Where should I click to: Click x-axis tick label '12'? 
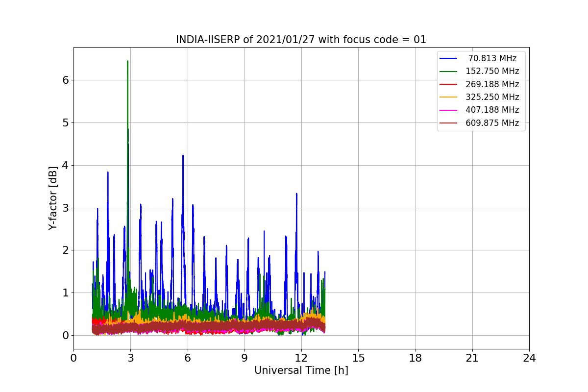click(301, 358)
